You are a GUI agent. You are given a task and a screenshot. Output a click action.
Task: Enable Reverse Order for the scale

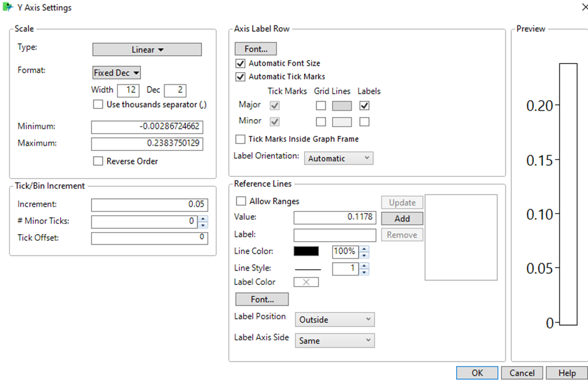click(x=98, y=161)
